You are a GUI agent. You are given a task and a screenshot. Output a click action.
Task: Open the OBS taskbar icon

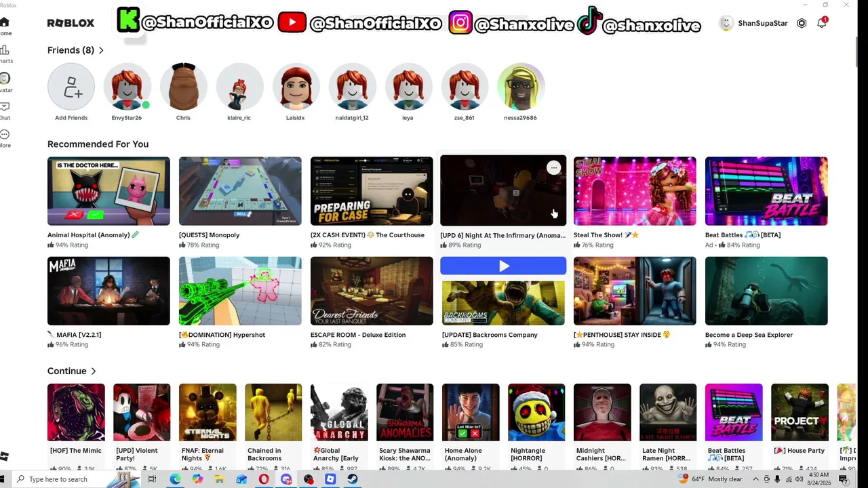(x=309, y=479)
